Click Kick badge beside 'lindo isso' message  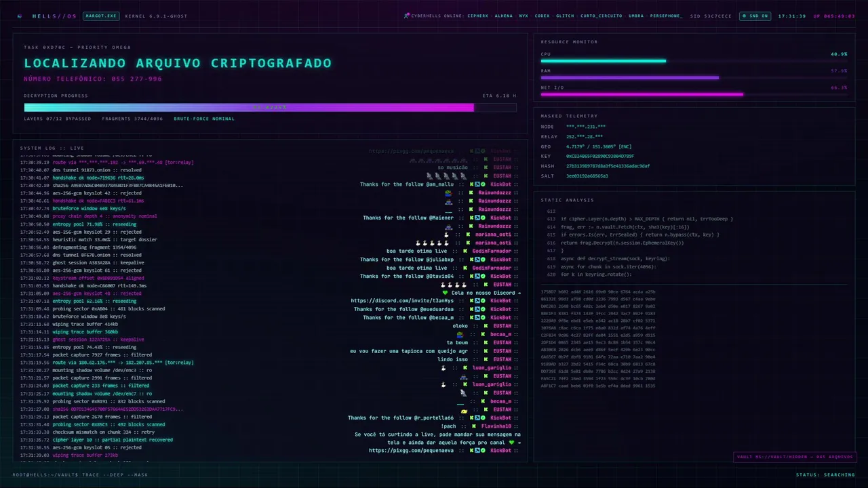[x=486, y=359]
